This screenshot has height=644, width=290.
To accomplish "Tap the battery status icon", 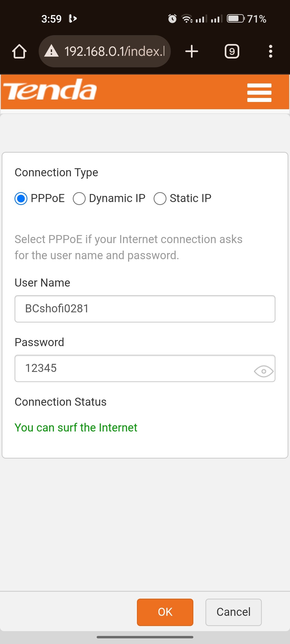I will 236,19.
